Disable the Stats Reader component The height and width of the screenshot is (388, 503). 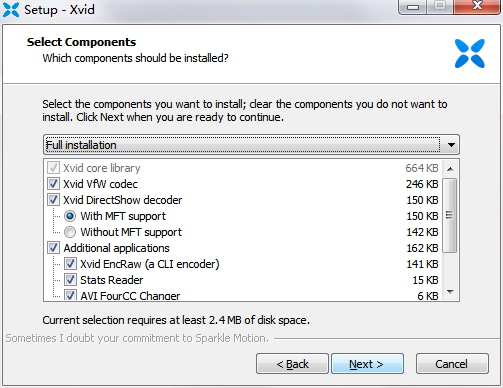(70, 280)
